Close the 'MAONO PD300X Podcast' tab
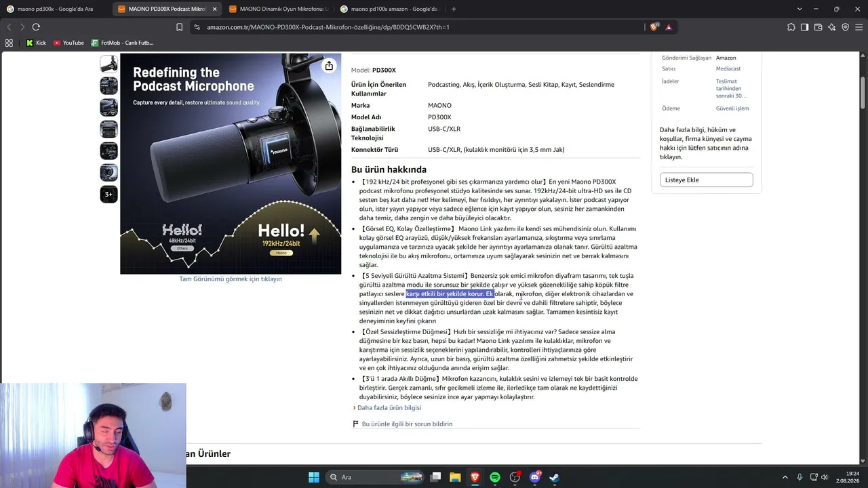 215,9
